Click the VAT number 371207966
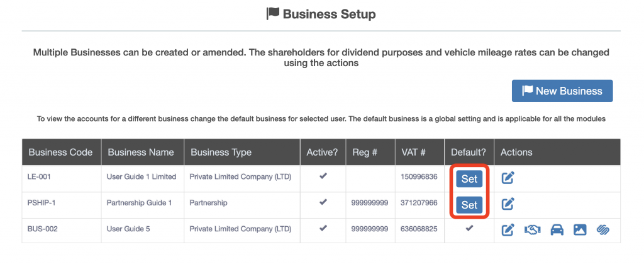Screen dimensions: 644x264 tap(418, 203)
